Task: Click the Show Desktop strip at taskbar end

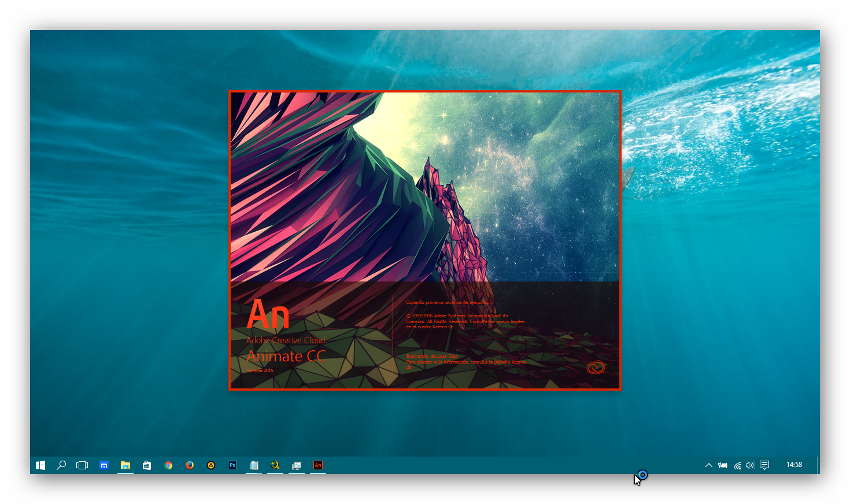Action: (x=818, y=465)
